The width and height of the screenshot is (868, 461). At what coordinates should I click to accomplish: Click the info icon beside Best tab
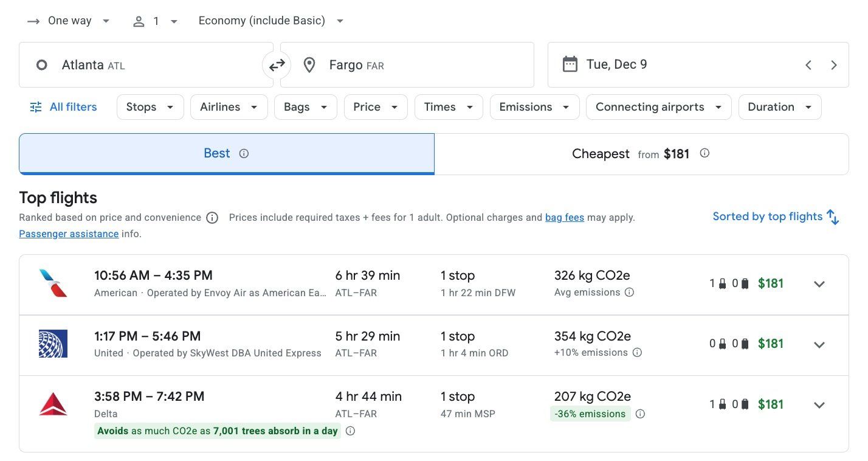tap(243, 153)
